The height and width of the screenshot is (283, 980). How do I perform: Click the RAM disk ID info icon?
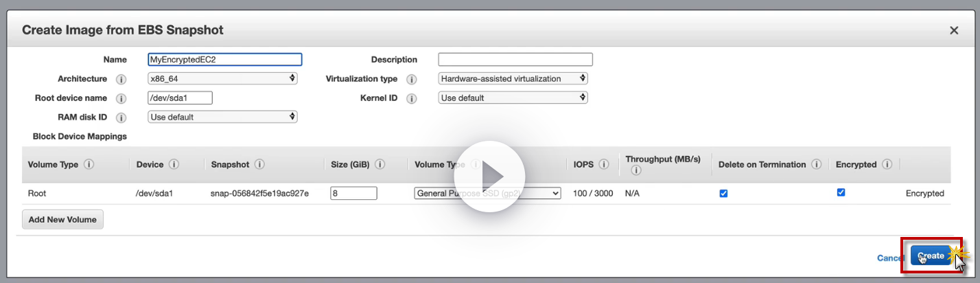click(121, 117)
